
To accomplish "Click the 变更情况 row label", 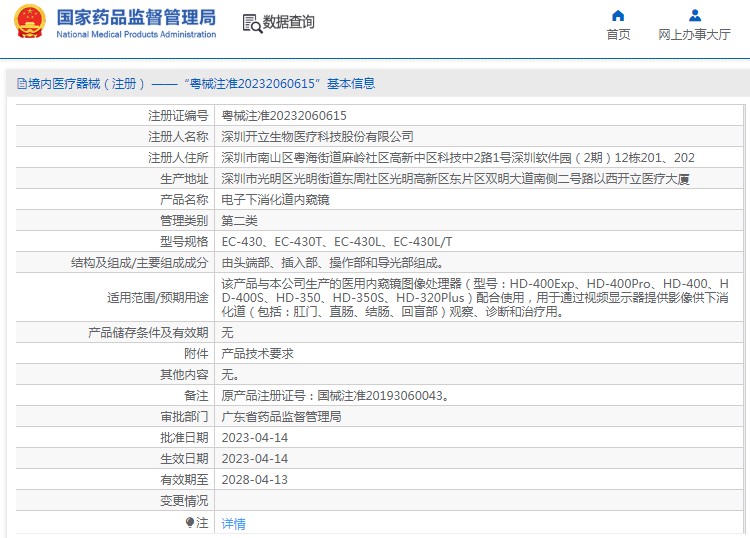I will coord(184,501).
